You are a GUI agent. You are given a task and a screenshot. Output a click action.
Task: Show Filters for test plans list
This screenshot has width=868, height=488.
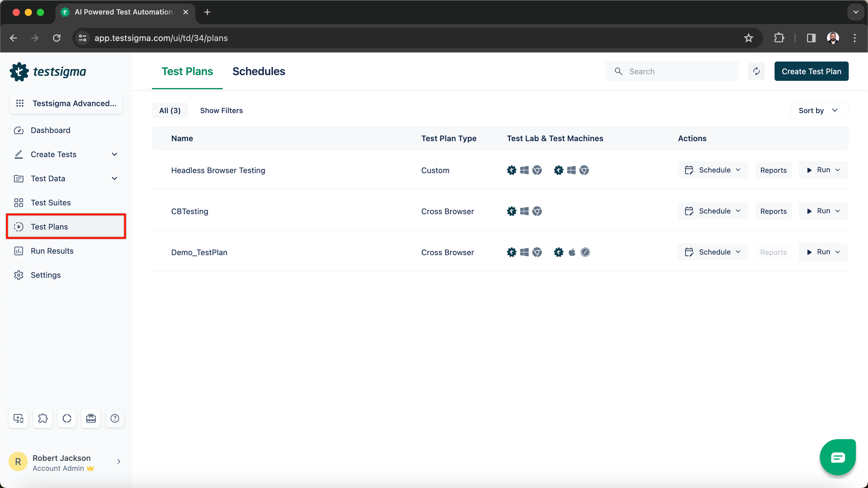point(221,110)
